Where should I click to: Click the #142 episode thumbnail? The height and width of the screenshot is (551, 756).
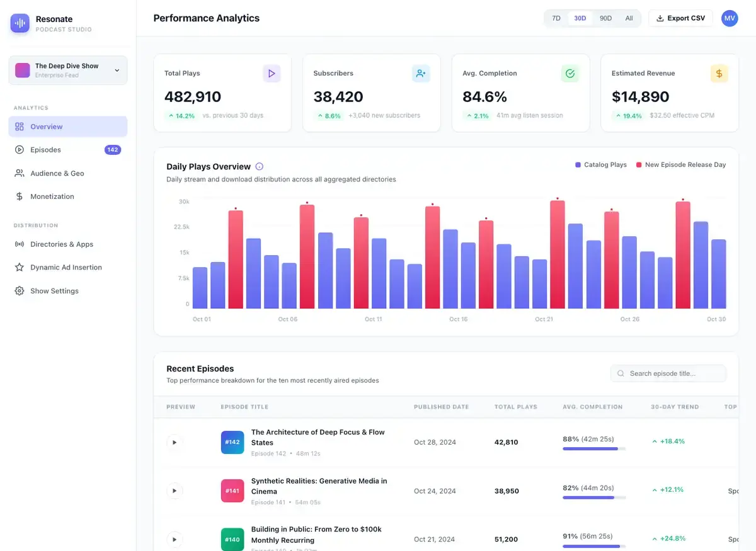pyautogui.click(x=232, y=442)
